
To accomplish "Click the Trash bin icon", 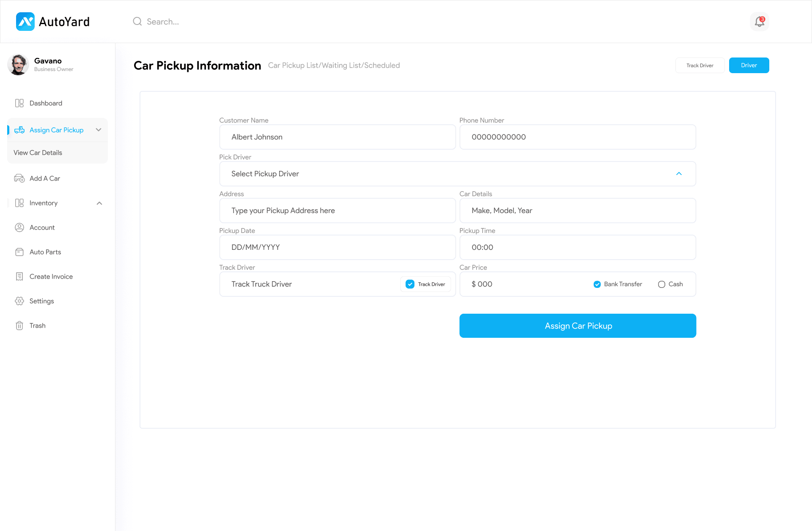I will (19, 326).
